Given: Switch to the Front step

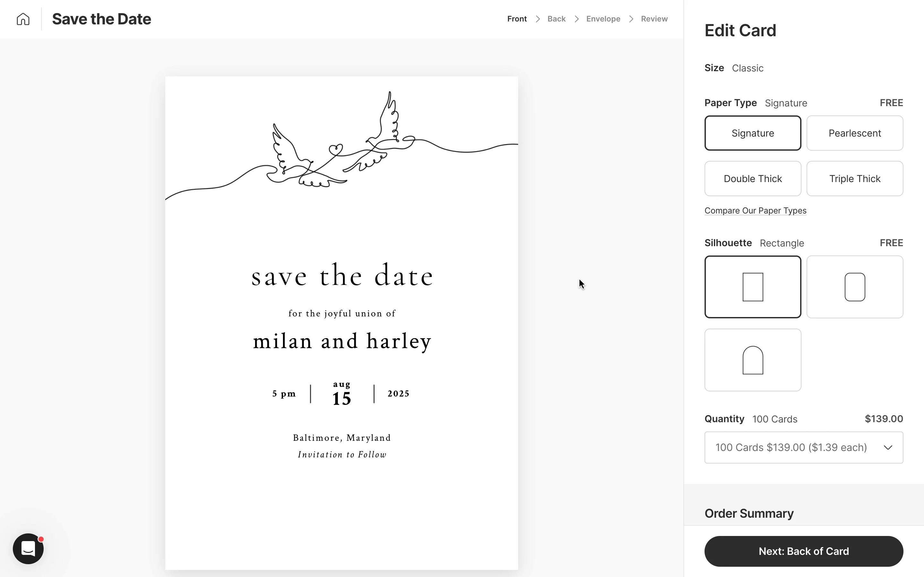Looking at the screenshot, I should pyautogui.click(x=517, y=19).
